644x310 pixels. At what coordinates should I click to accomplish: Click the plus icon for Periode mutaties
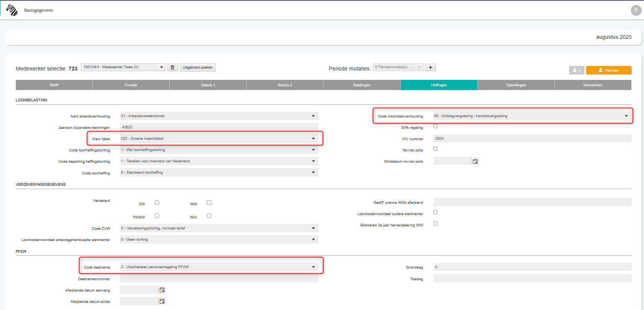pos(430,67)
